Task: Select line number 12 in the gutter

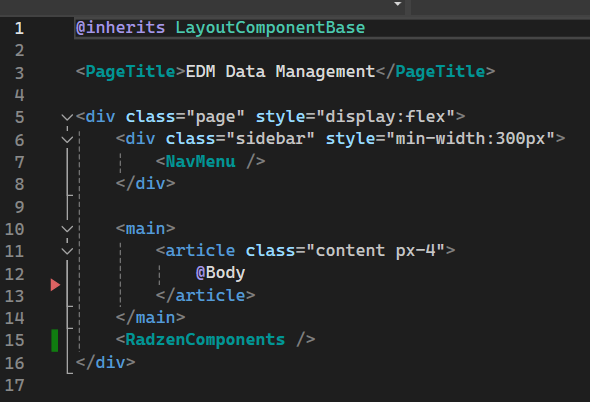Action: (14, 274)
